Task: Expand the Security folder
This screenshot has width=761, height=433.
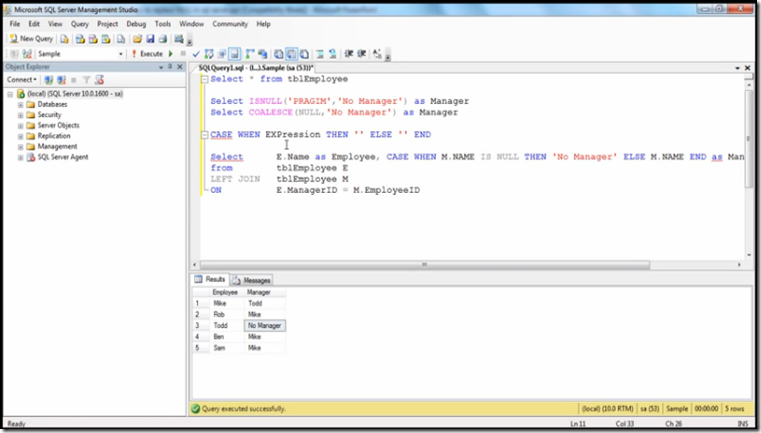Action: click(x=20, y=116)
